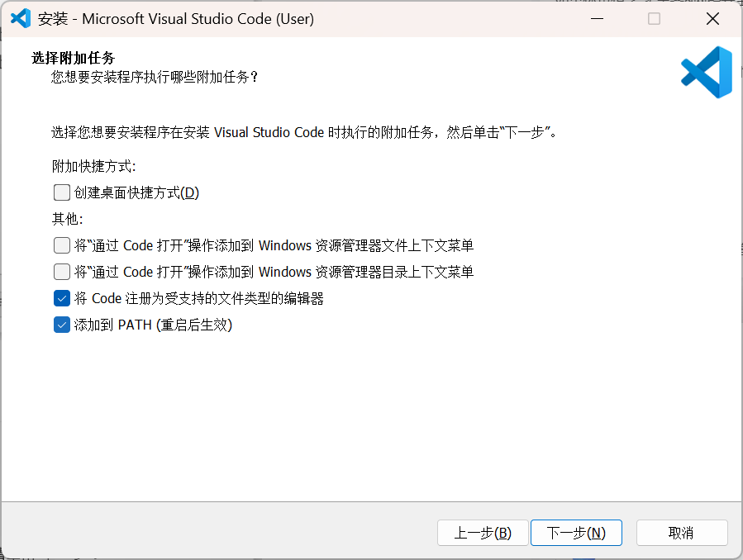The width and height of the screenshot is (743, 560).
Task: Check 'Open with Code' for file context menu (文件上下文菜单)
Action: point(62,245)
